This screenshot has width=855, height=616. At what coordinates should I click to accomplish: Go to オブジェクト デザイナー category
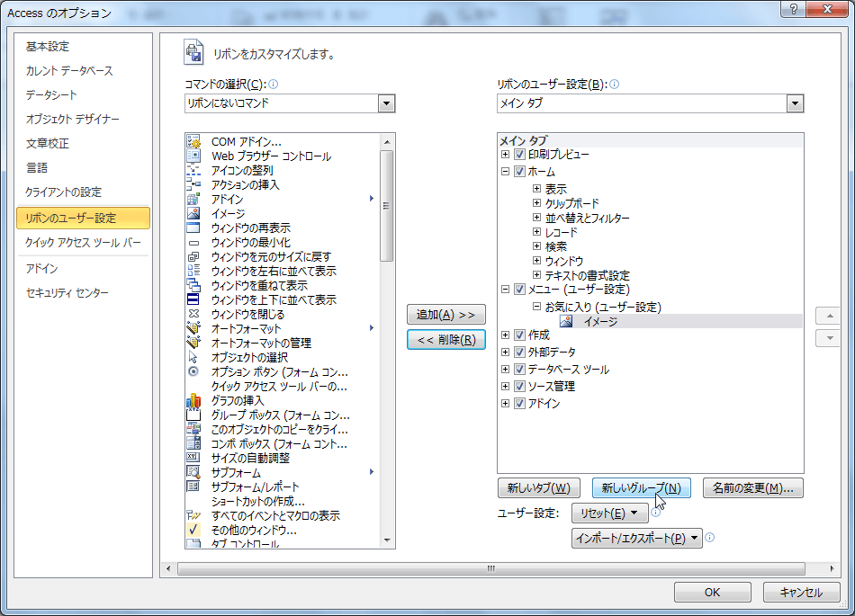[x=73, y=119]
